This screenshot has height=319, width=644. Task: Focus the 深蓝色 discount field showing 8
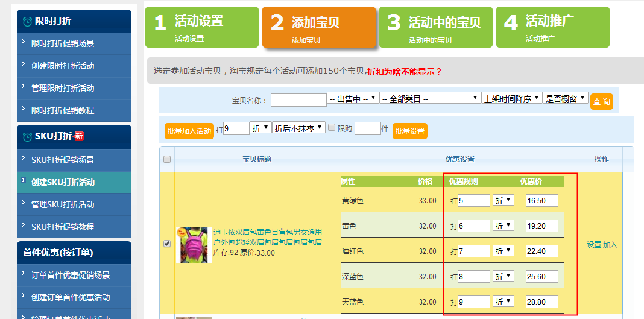[x=474, y=276]
